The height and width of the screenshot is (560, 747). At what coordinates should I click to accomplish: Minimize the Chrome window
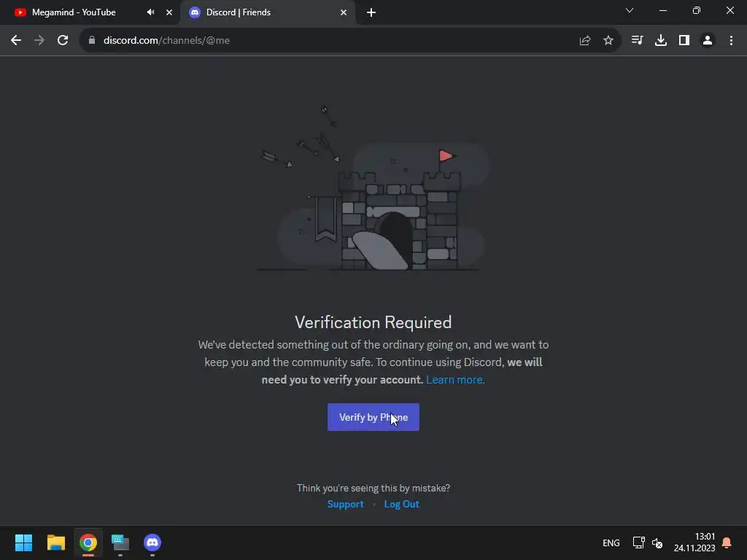(x=662, y=10)
